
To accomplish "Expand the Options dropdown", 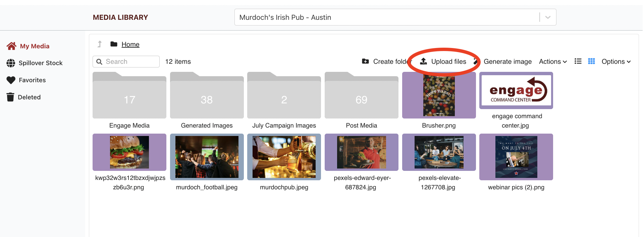I will [616, 62].
